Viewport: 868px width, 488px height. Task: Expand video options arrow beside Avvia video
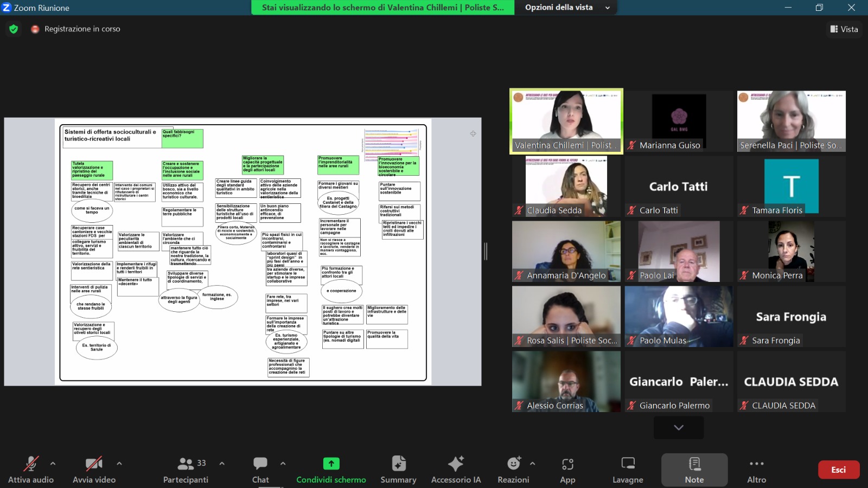pos(119,464)
